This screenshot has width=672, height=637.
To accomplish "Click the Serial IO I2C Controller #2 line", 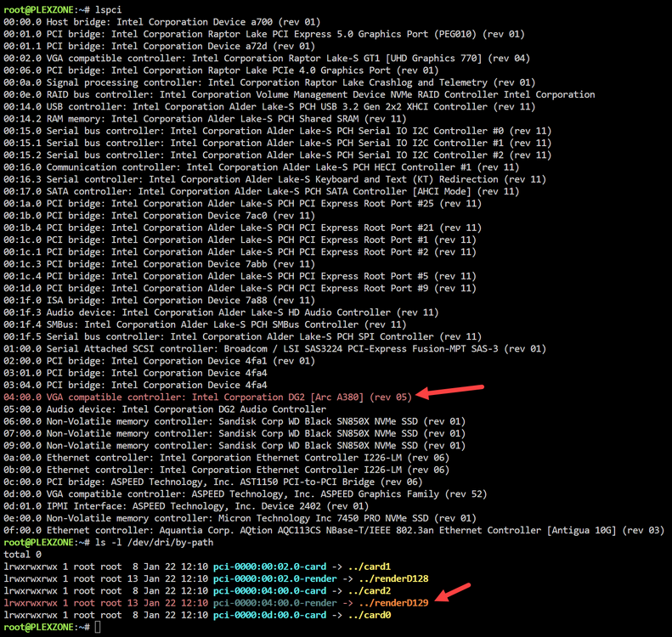I will coord(277,155).
